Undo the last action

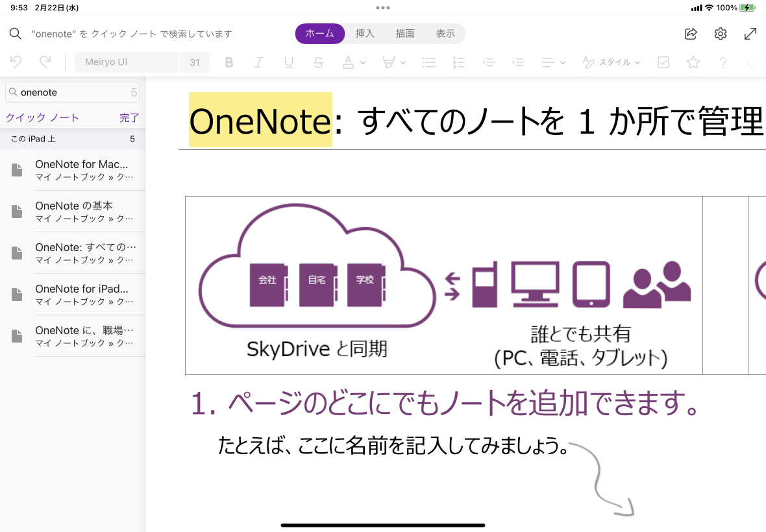tap(16, 62)
